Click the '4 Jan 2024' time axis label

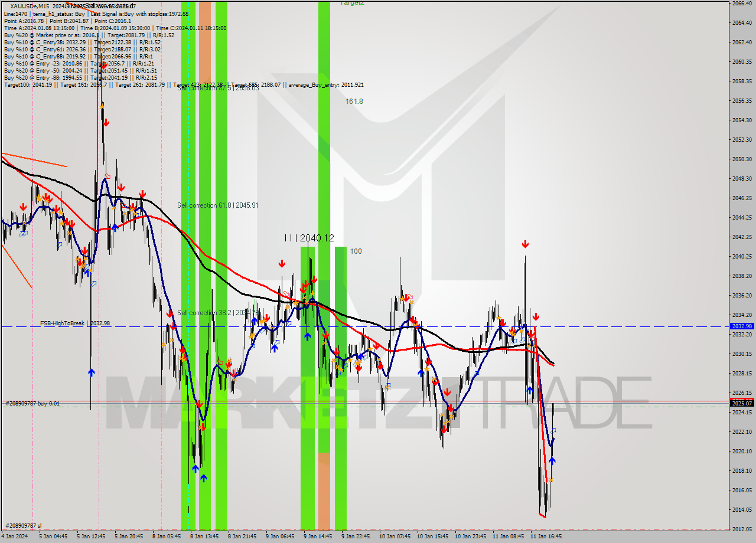tap(15, 537)
